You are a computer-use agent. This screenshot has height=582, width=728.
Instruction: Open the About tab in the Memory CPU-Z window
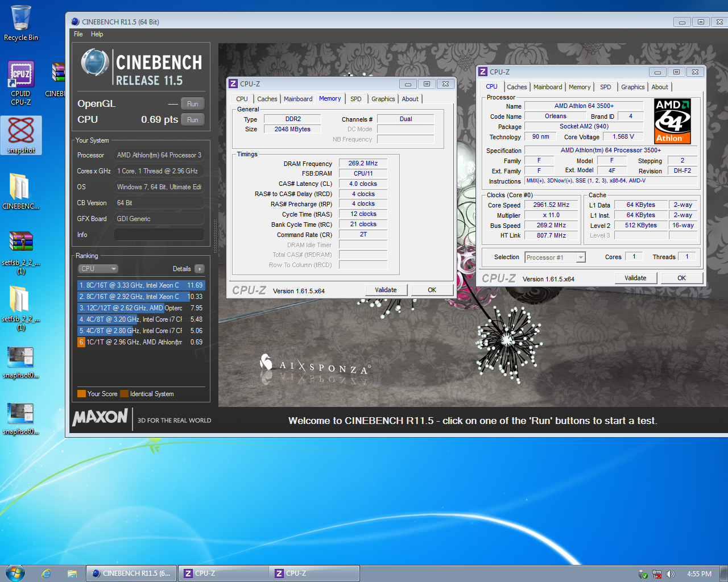coord(410,99)
